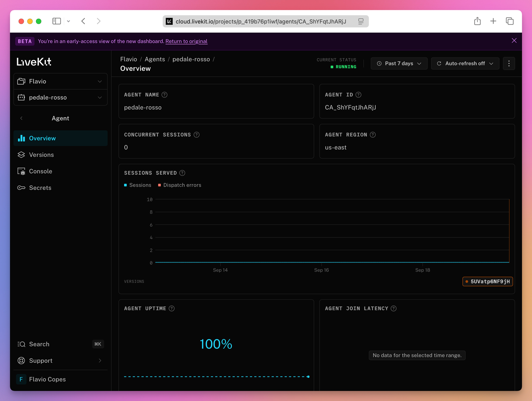Image resolution: width=532 pixels, height=401 pixels.
Task: Open browser sidebar options chevron
Action: tap(68, 21)
